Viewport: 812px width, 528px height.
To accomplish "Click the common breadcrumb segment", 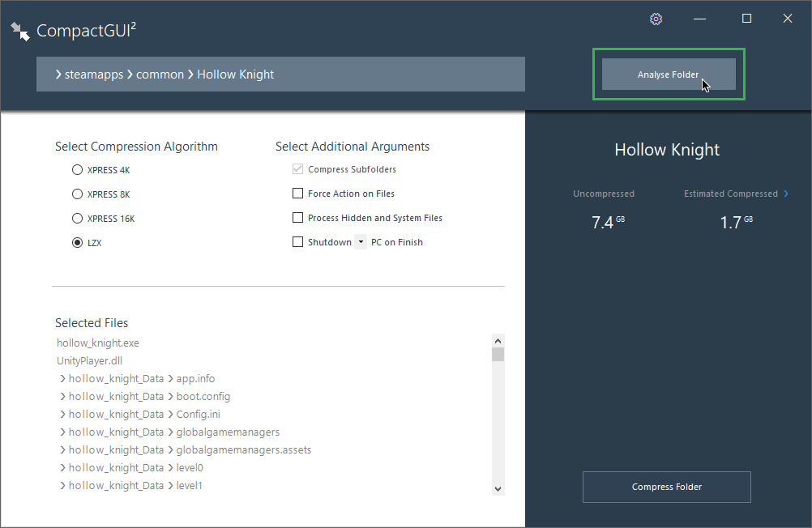I will pyautogui.click(x=160, y=75).
